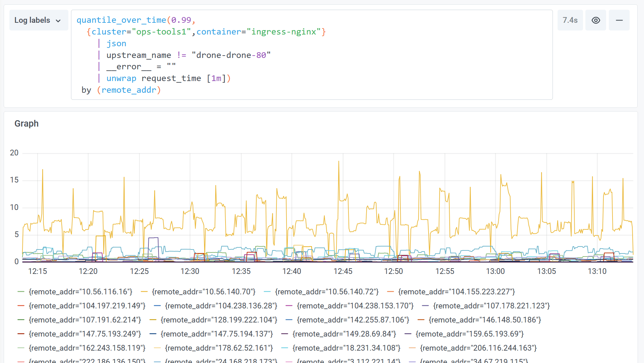Image resolution: width=644 pixels, height=363 pixels.
Task: Click legend color line for 107.191.62.214
Action: [21, 320]
